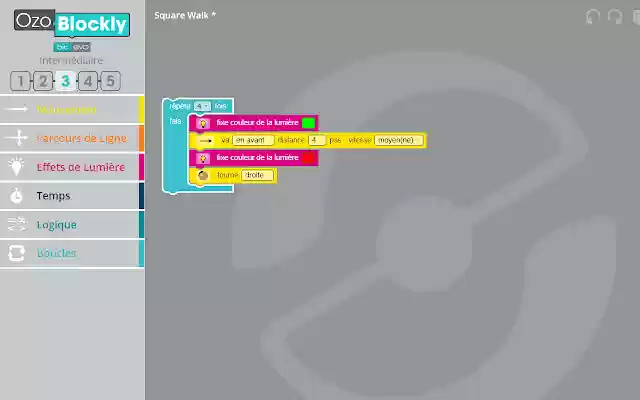
Task: Click the 'fois' label in loop block
Action: pyautogui.click(x=220, y=106)
